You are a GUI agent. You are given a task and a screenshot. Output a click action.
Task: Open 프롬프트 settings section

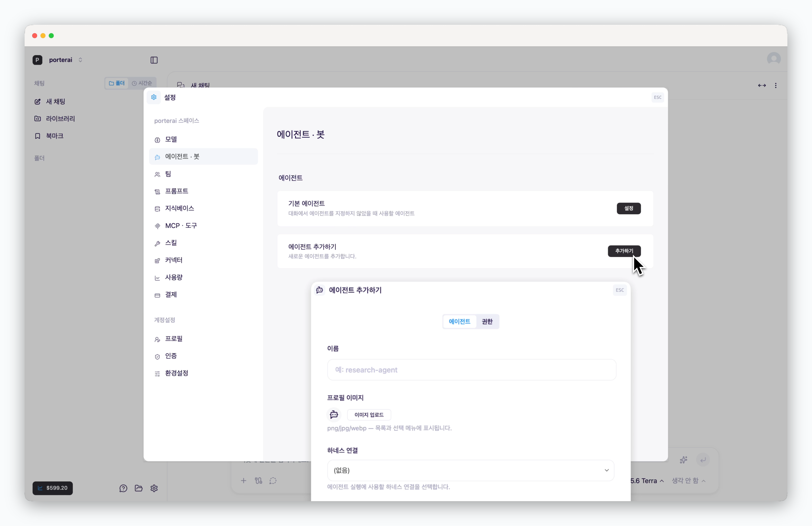click(x=203, y=191)
